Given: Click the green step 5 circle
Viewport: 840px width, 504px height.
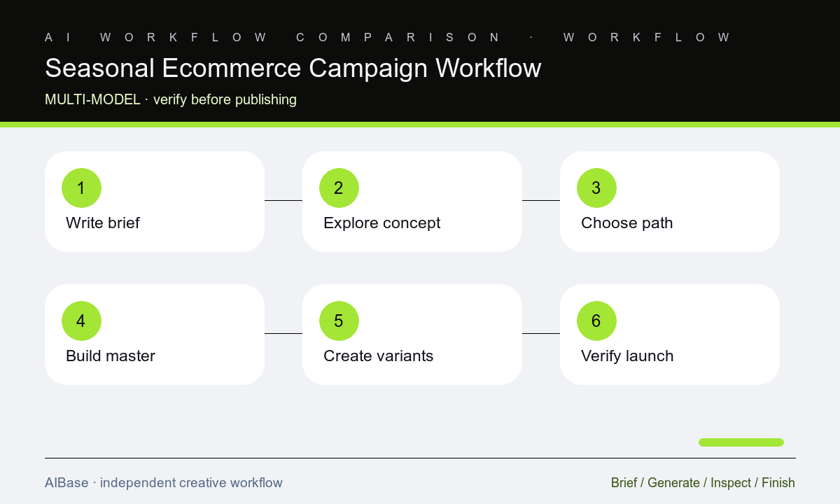Looking at the screenshot, I should tap(339, 321).
